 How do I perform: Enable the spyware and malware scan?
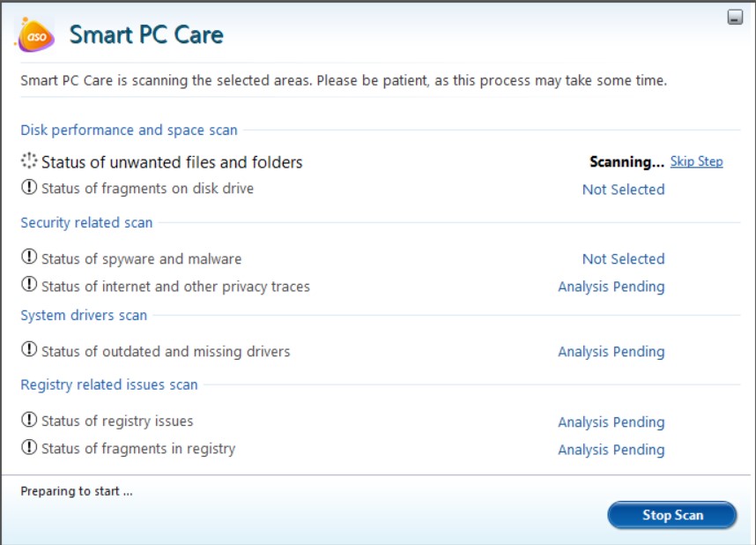point(623,258)
